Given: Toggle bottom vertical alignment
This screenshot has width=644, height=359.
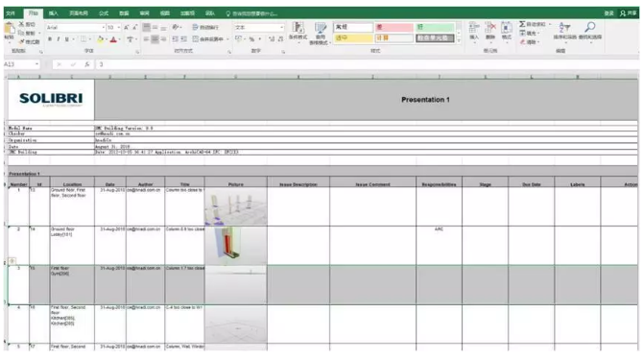Looking at the screenshot, I should click(x=163, y=28).
